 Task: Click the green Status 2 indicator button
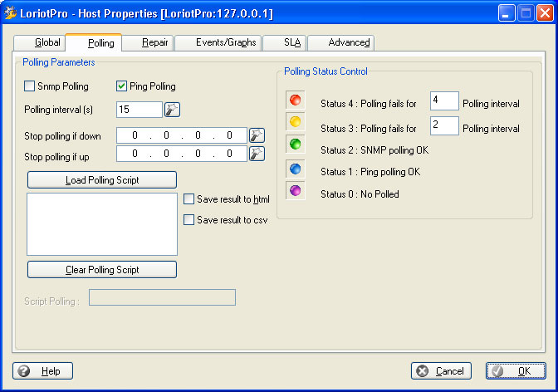click(296, 145)
